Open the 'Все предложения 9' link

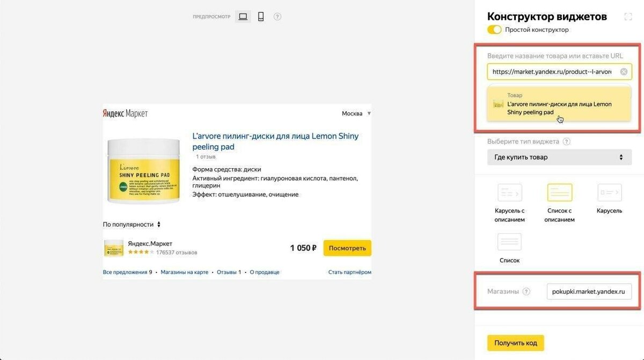[x=127, y=272]
